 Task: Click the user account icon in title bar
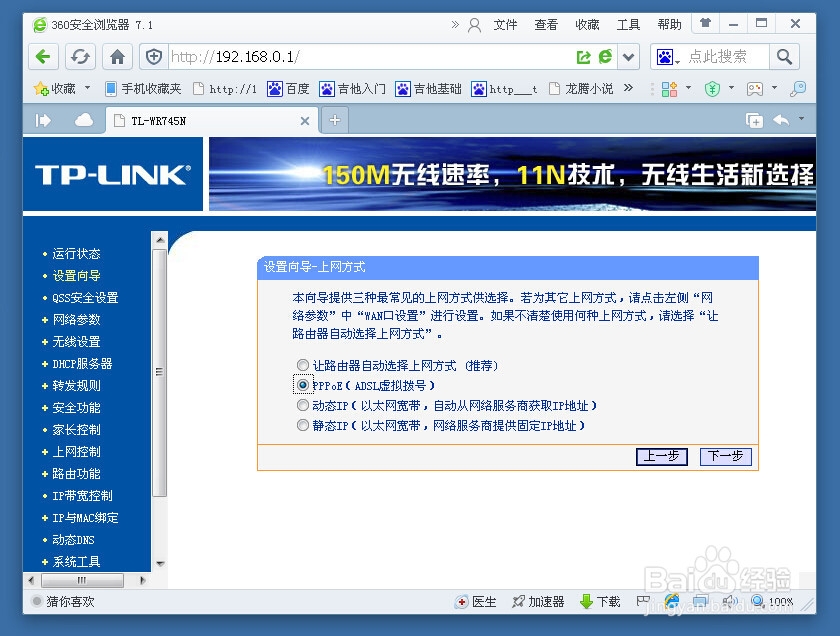474,25
